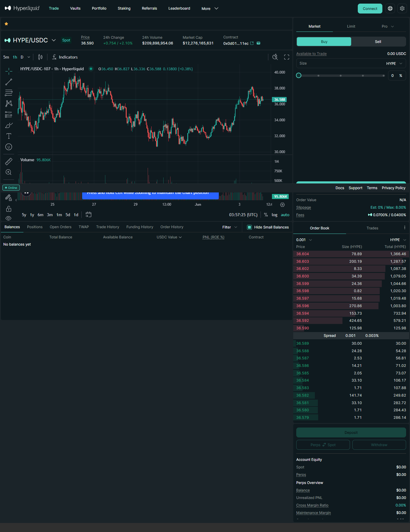The height and width of the screenshot is (532, 410).
Task: Click the percent value input box
Action: pyautogui.click(x=397, y=76)
